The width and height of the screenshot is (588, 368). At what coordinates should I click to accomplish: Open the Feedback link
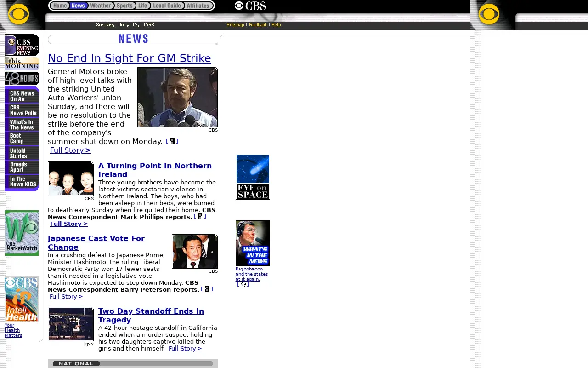[x=258, y=25]
